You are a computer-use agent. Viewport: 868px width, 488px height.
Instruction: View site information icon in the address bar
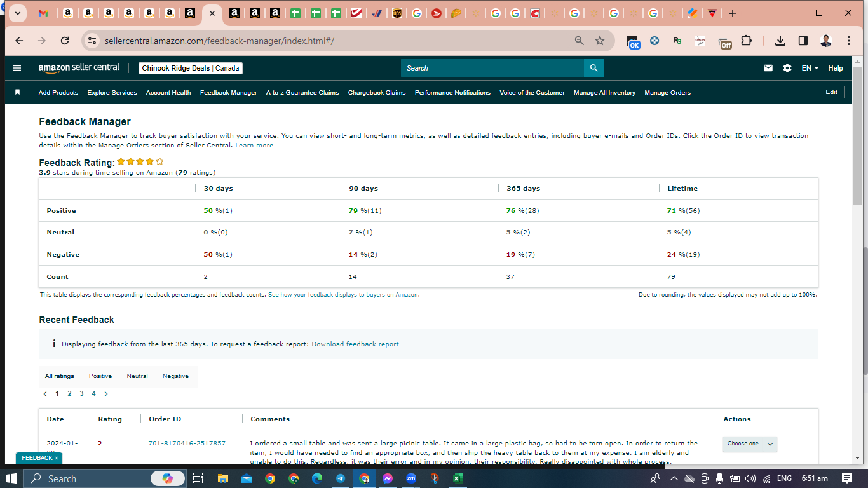93,41
